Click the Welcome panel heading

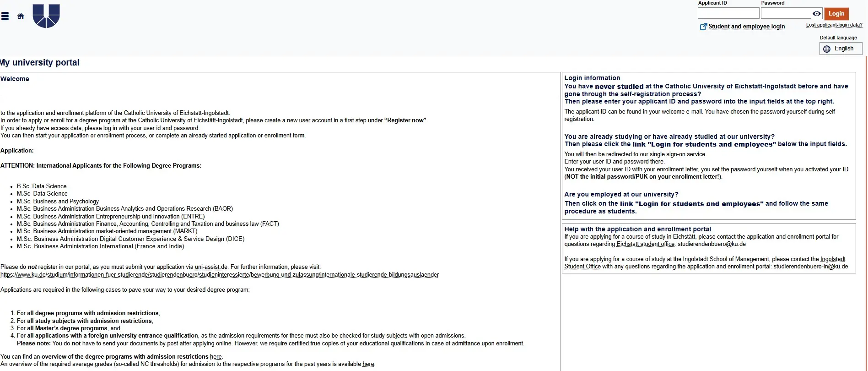click(15, 79)
